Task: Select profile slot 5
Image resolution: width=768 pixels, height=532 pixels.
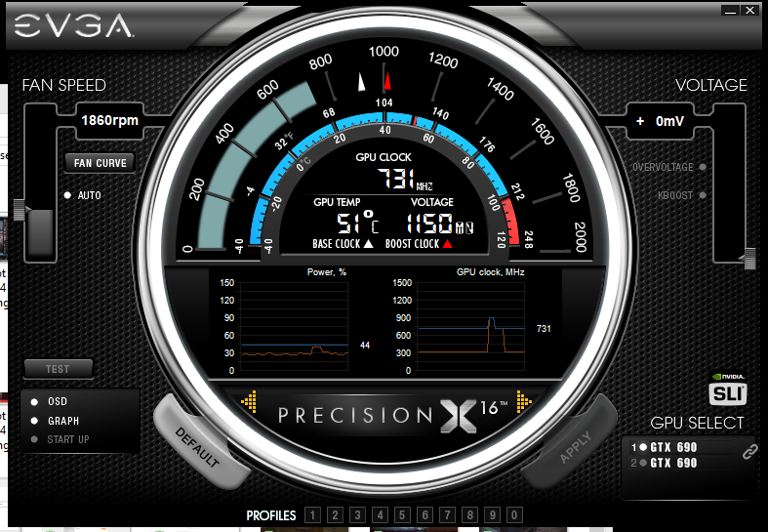Action: pos(402,514)
